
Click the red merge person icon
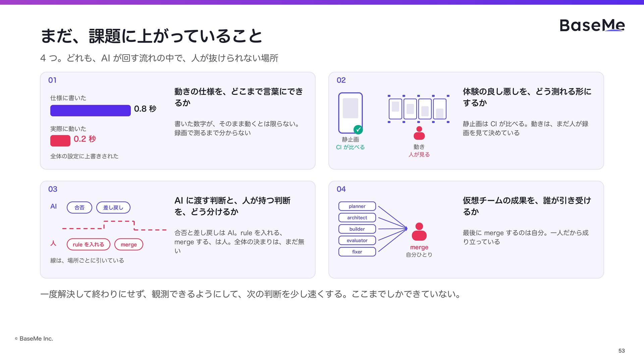click(x=419, y=232)
